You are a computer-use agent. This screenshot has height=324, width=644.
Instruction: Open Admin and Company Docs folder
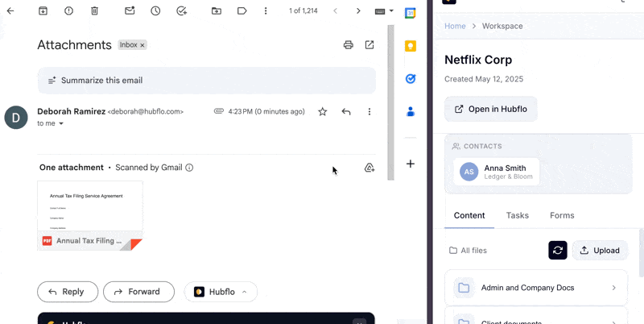tap(536, 288)
